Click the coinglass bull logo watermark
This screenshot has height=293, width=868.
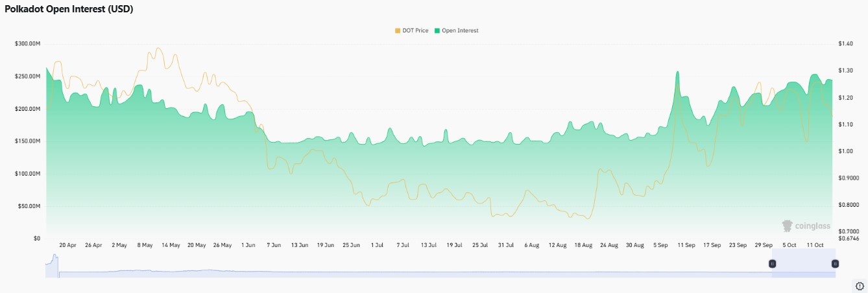click(788, 226)
